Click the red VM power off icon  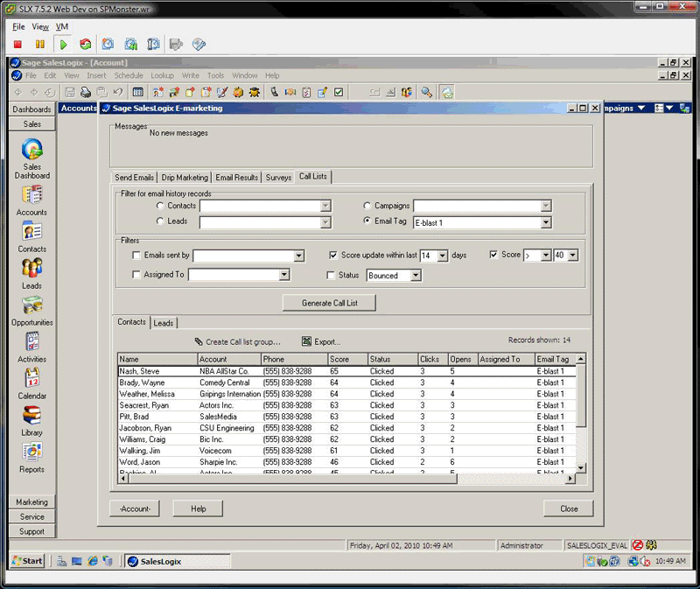tap(17, 45)
